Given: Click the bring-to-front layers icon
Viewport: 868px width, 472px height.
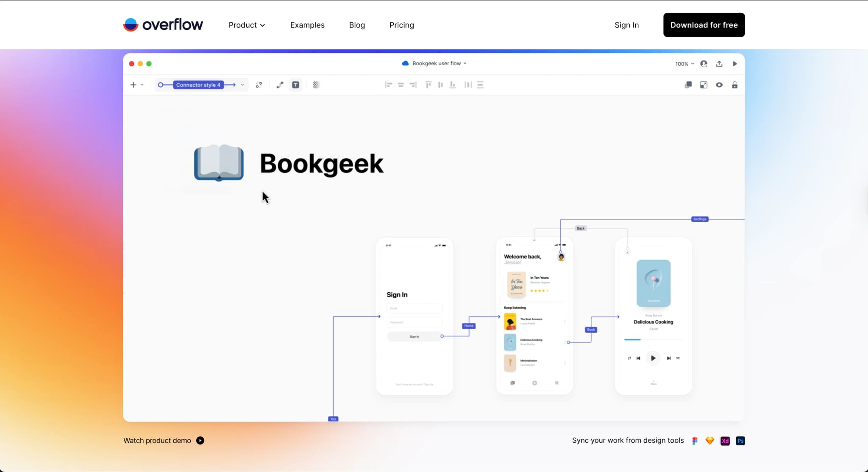Looking at the screenshot, I should click(688, 85).
